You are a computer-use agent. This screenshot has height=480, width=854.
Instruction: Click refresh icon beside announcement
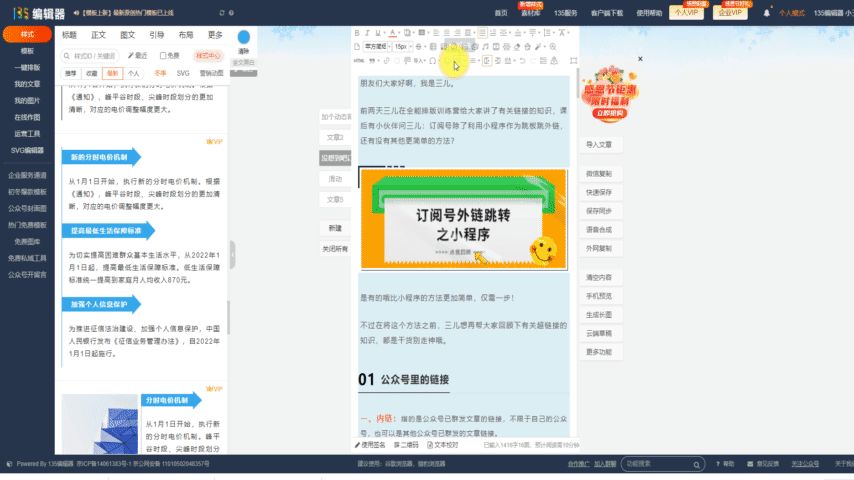[222, 13]
